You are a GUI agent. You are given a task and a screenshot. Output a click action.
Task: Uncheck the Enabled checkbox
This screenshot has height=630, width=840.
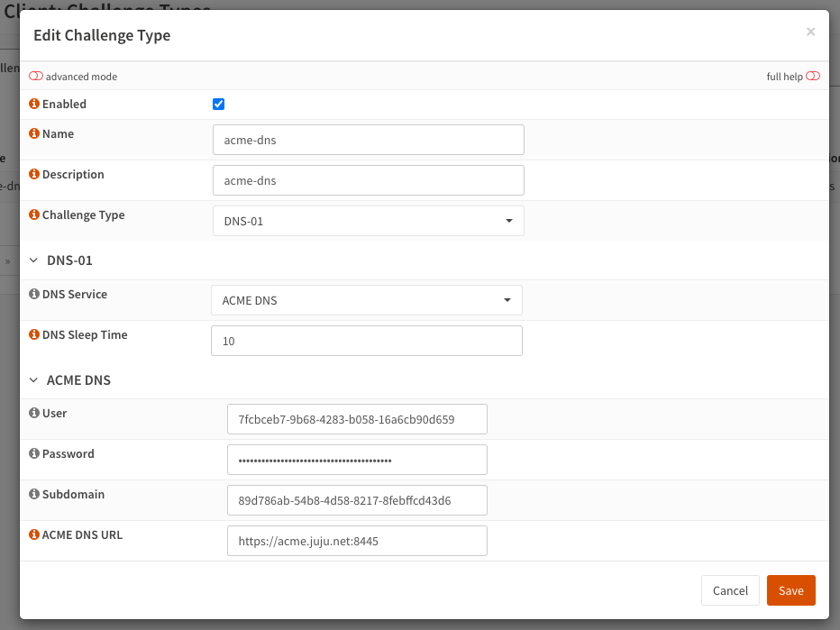point(219,104)
